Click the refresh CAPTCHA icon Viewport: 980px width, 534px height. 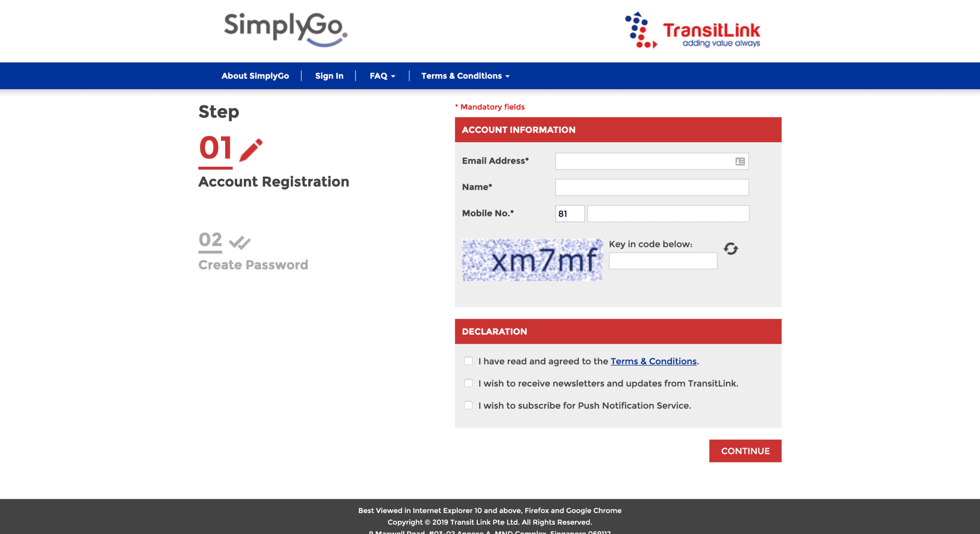[730, 249]
